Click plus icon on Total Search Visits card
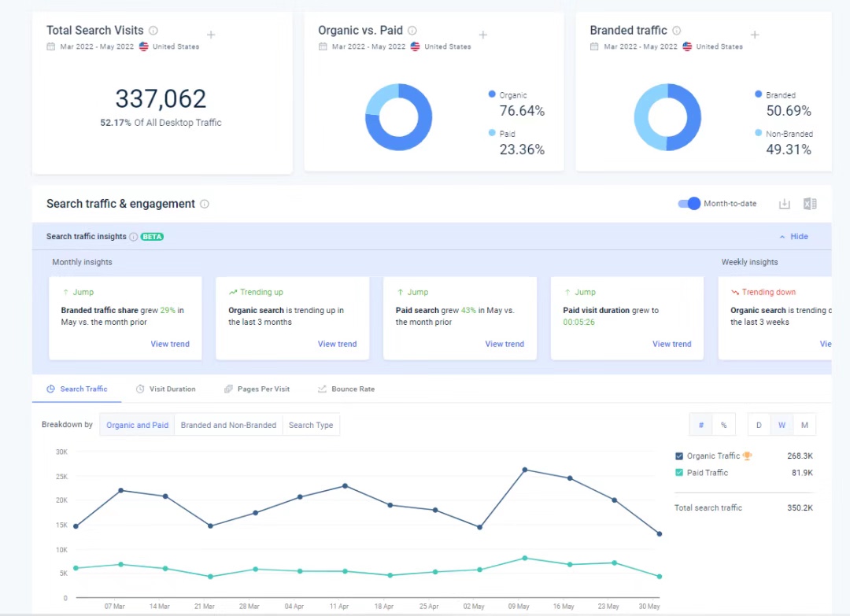The height and width of the screenshot is (616, 850). (x=211, y=35)
